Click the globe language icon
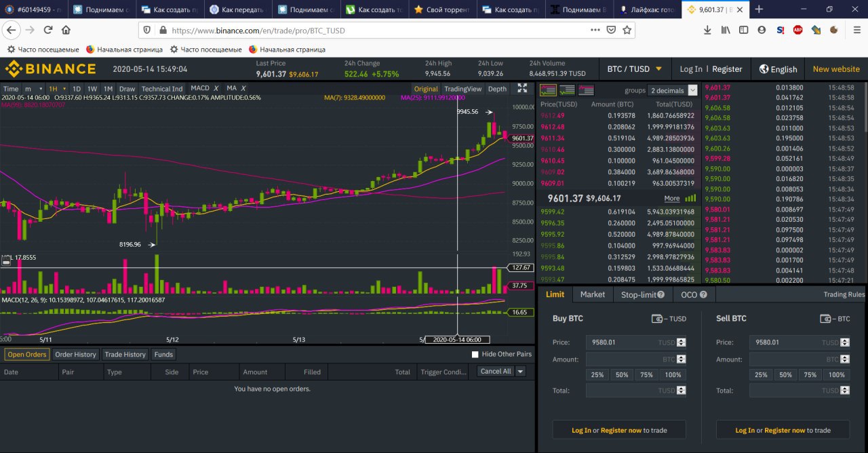868x453 pixels. click(x=764, y=68)
